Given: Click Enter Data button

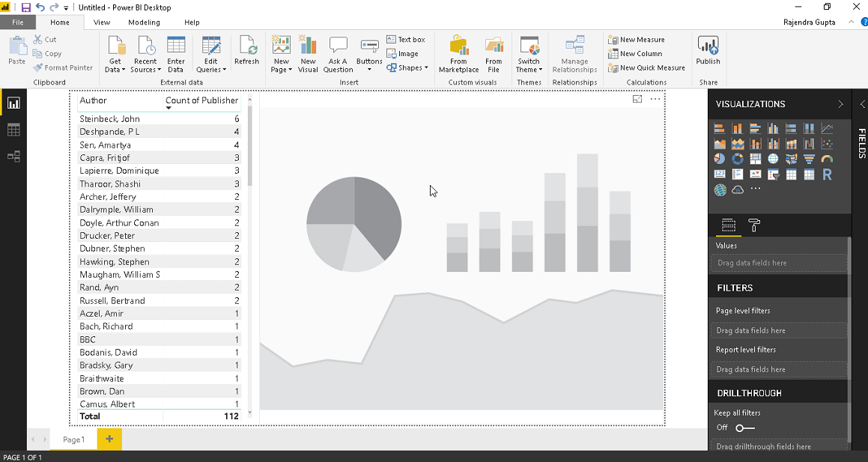Looking at the screenshot, I should pos(176,54).
